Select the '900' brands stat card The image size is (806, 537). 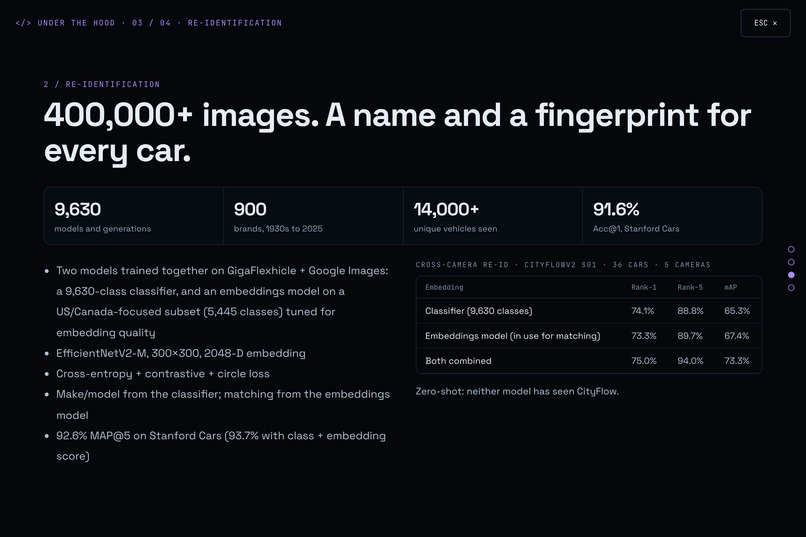point(313,216)
